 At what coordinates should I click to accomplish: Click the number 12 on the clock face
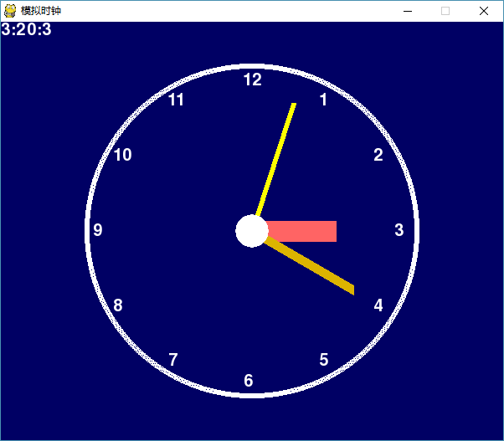252,79
